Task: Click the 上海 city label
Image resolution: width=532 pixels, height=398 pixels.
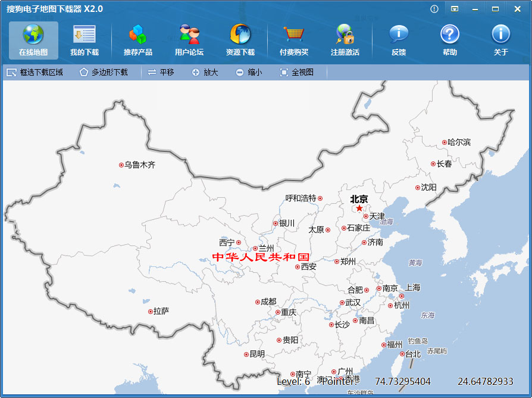Action: pyautogui.click(x=412, y=288)
